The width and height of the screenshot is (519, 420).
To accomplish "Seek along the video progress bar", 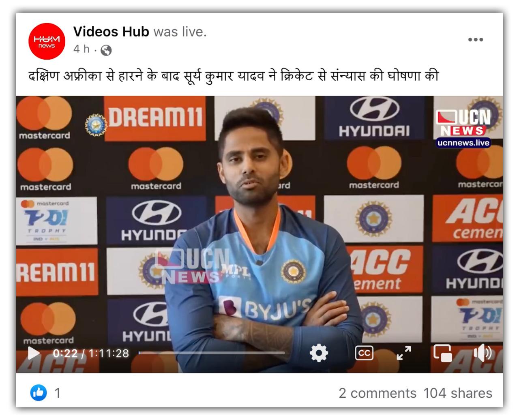I will (x=212, y=353).
